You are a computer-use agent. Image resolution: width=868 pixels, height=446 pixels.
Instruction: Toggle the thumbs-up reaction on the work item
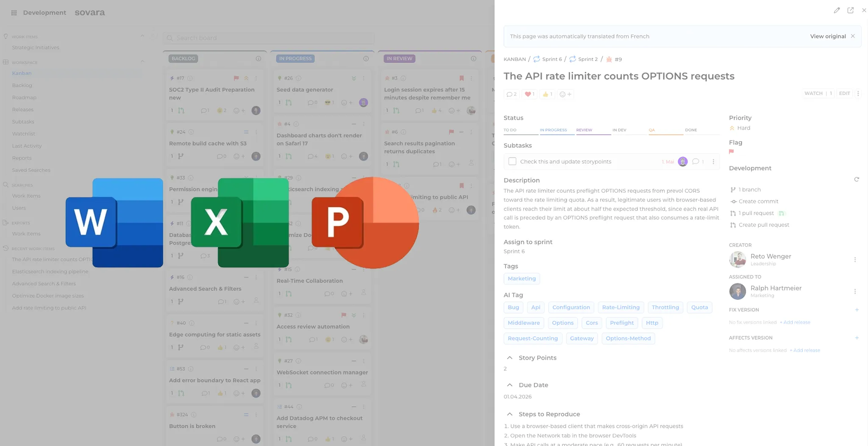coord(548,94)
